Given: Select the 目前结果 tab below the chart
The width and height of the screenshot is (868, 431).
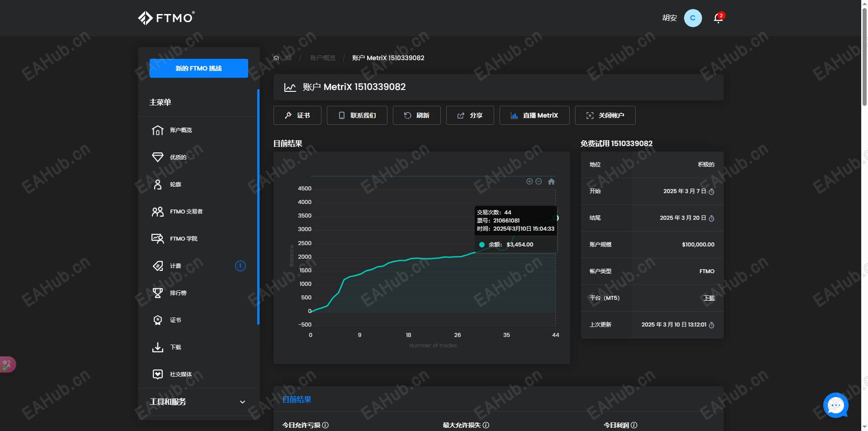Looking at the screenshot, I should click(x=297, y=400).
